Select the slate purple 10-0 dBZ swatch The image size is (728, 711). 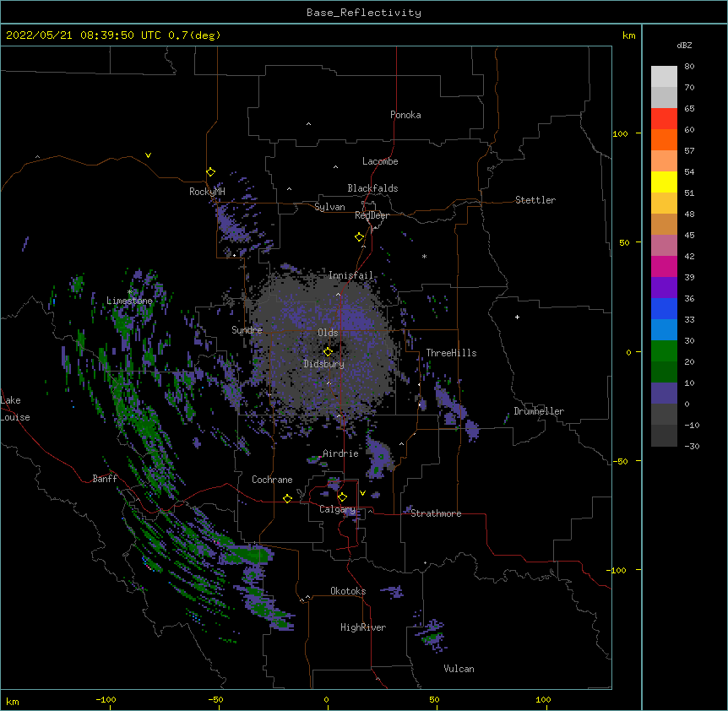[x=664, y=393]
